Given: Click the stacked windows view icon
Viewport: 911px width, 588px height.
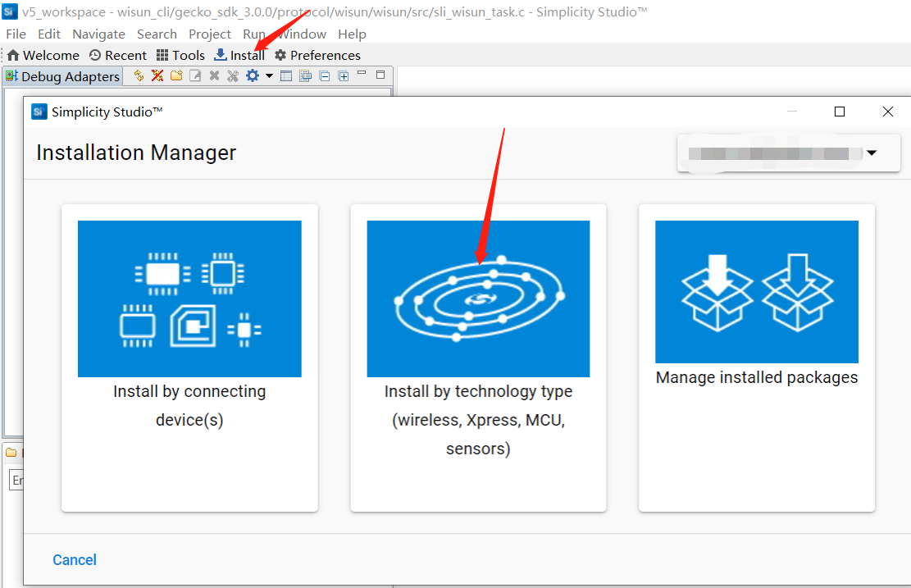Looking at the screenshot, I should click(x=306, y=75).
